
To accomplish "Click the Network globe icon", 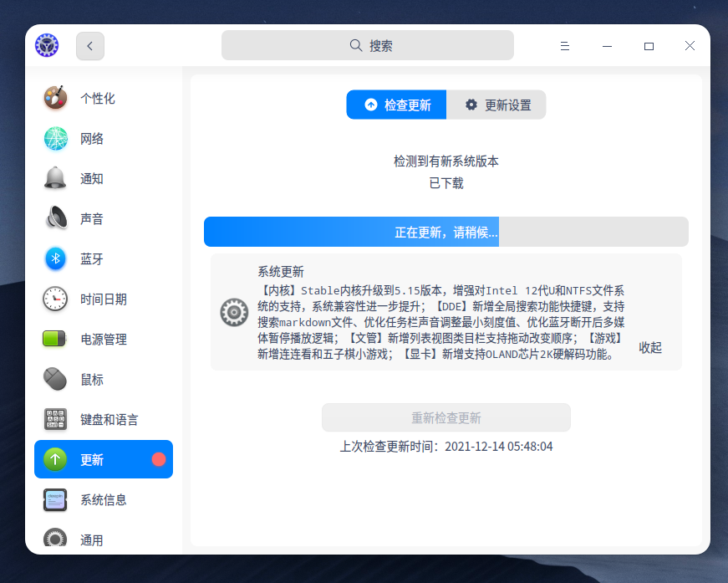I will pos(55,139).
